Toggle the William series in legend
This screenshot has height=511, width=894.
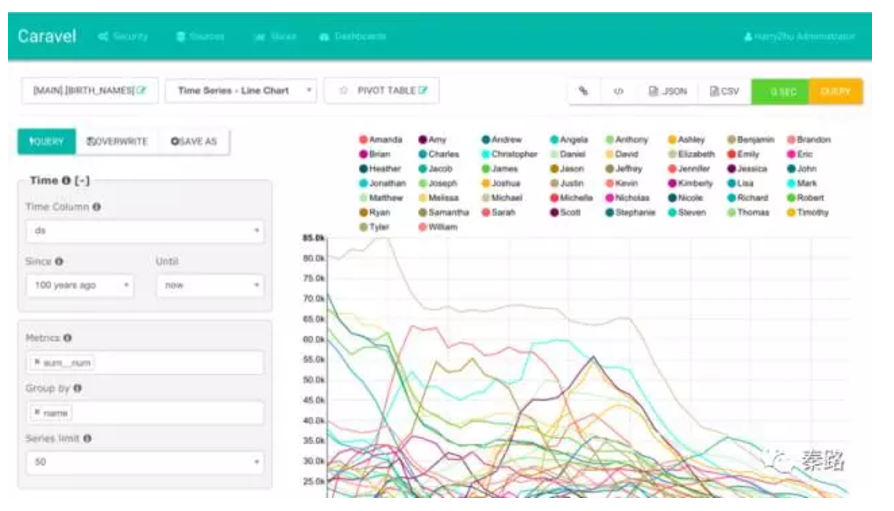point(438,227)
